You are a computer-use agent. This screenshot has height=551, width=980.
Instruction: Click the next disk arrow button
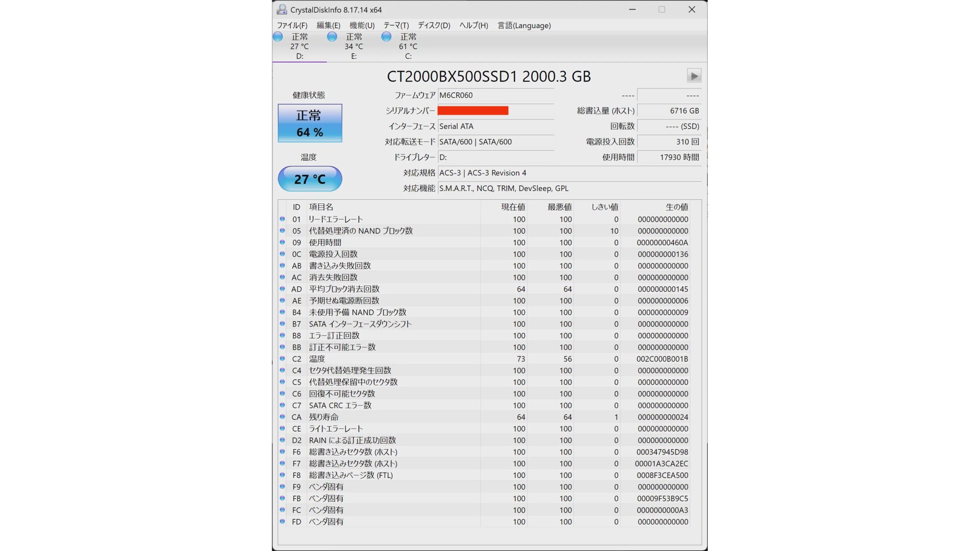click(x=694, y=76)
